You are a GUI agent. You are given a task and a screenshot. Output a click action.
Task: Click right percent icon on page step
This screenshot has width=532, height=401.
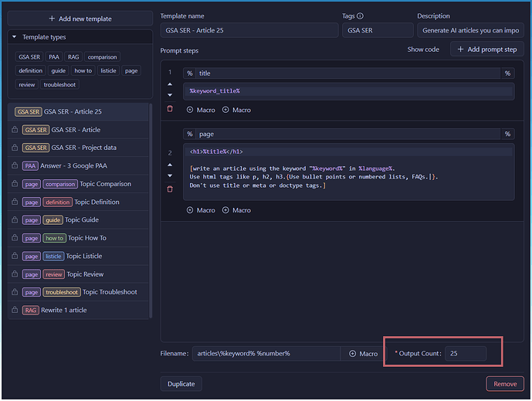[x=507, y=134]
